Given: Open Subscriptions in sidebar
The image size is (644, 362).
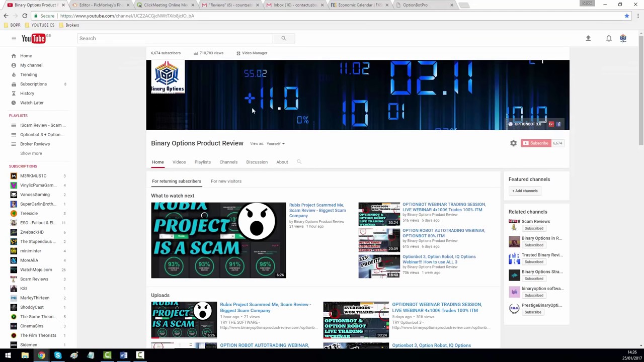Looking at the screenshot, I should (33, 84).
